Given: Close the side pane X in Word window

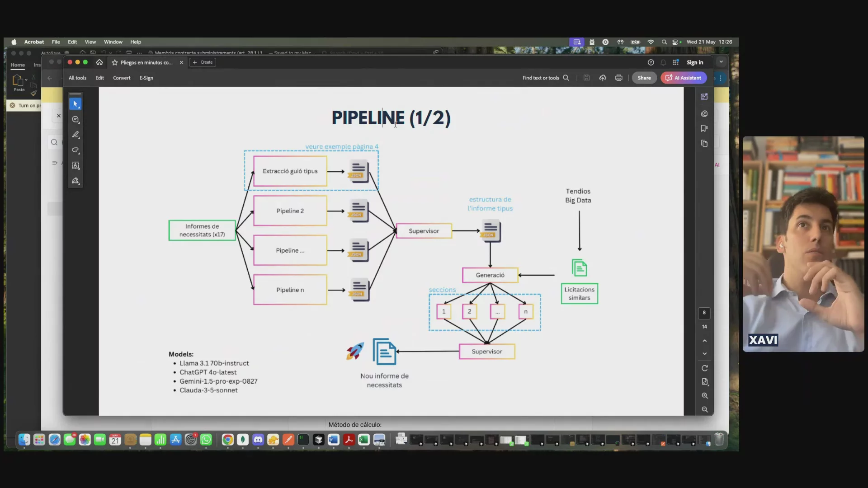Looking at the screenshot, I should click(x=58, y=116).
